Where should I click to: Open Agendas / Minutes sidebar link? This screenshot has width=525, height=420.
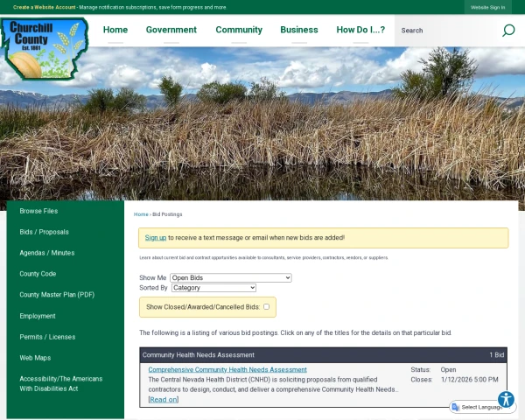click(x=47, y=253)
